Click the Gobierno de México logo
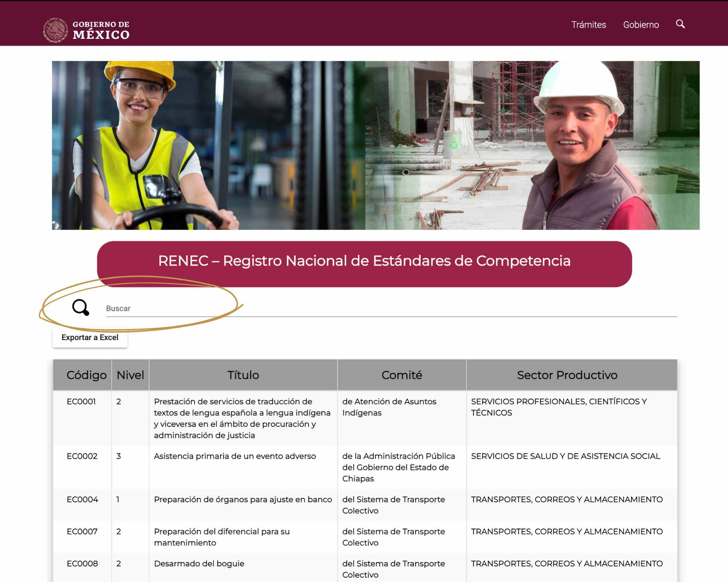This screenshot has height=582, width=728. click(86, 30)
